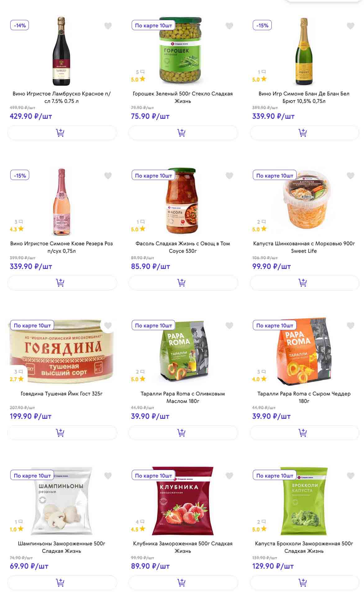Click 4.5 star rating on Клубника
The width and height of the screenshot is (364, 596).
click(x=138, y=529)
